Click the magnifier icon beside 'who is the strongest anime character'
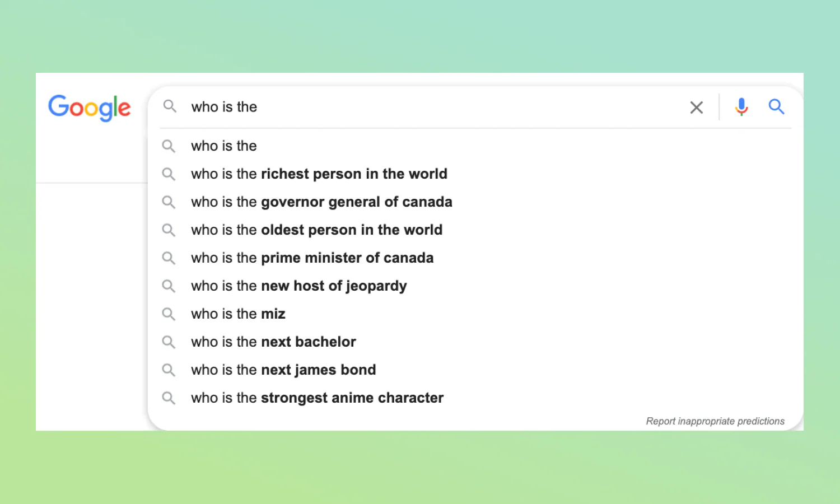Viewport: 840px width, 504px height. click(169, 398)
